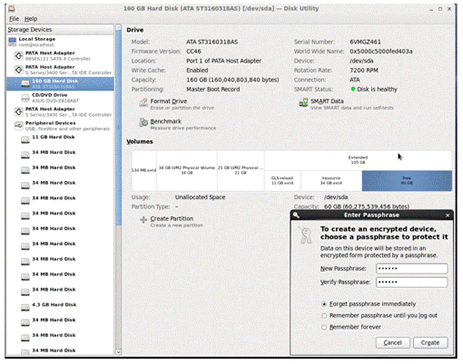Click the Storage Devices column header
463x364 pixels.
(60, 30)
